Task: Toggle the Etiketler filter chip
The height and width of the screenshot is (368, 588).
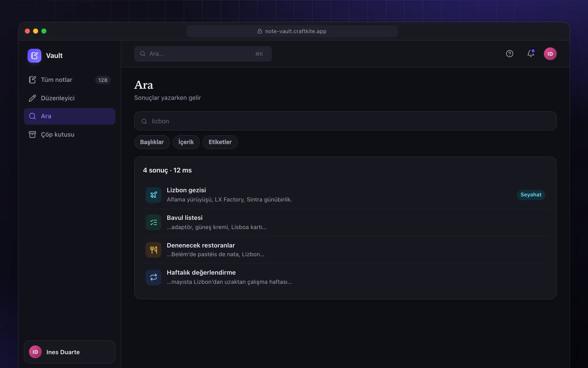Action: (x=220, y=142)
